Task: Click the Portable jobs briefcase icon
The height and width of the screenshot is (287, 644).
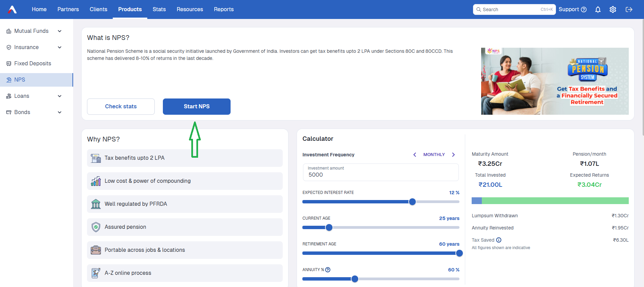Action: [x=96, y=250]
